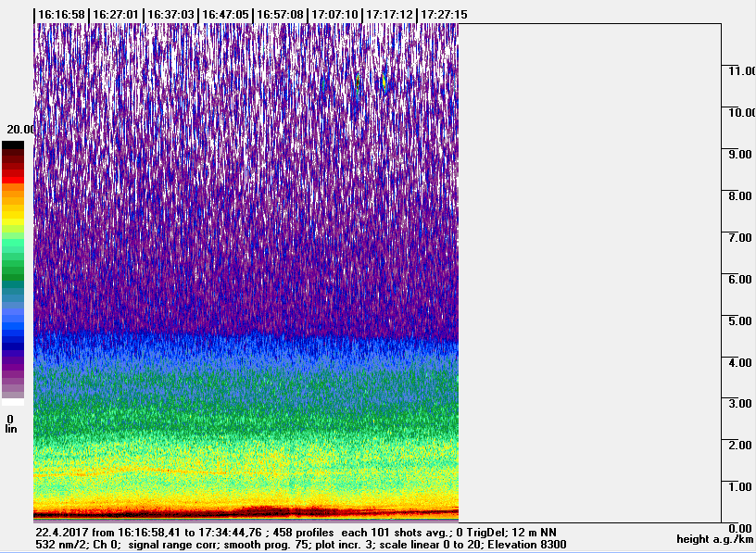Viewport: 756px width, 553px height.
Task: Click the 6.00 height axis label
Action: pyautogui.click(x=739, y=279)
